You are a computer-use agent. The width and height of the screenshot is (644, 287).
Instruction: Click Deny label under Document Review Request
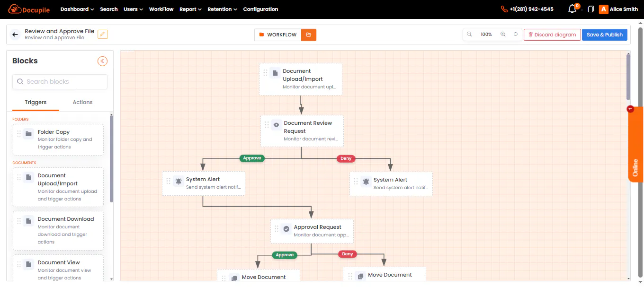point(346,158)
